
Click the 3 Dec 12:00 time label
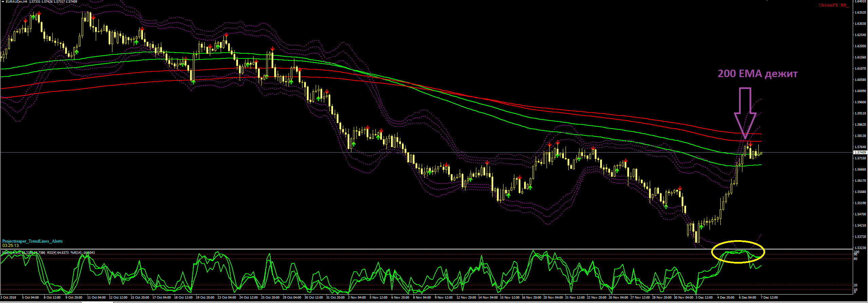(x=704, y=298)
